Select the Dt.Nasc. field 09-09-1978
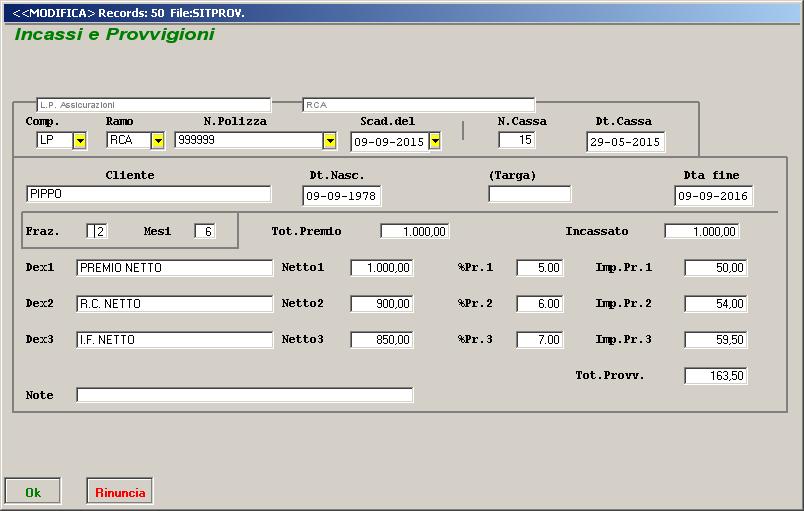The width and height of the screenshot is (804, 511). pos(341,196)
